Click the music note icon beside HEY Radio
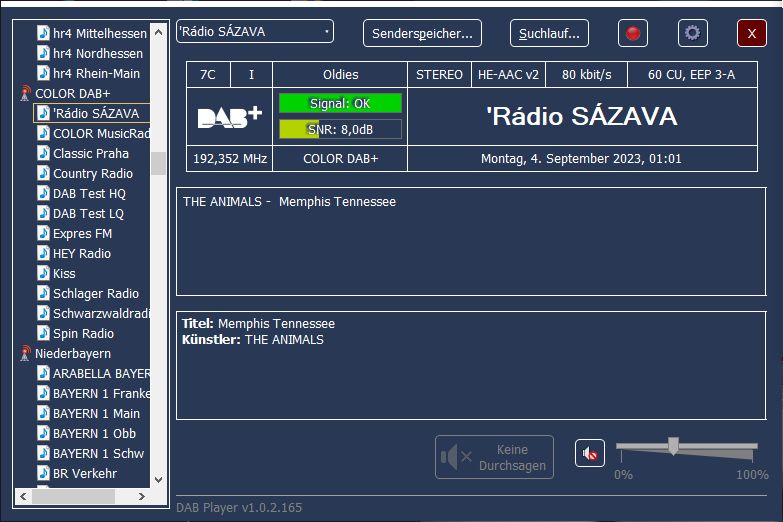 43,253
